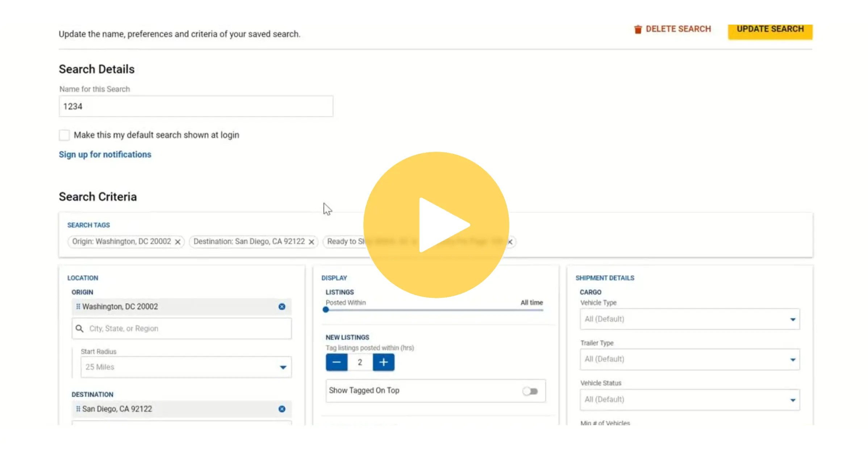This screenshot has width=868, height=468.
Task: Click UPDATE SEARCH button
Action: pos(771,29)
